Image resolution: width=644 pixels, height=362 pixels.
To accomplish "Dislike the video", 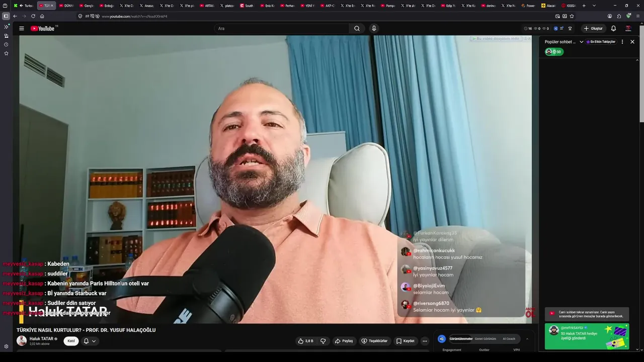I will tap(323, 341).
